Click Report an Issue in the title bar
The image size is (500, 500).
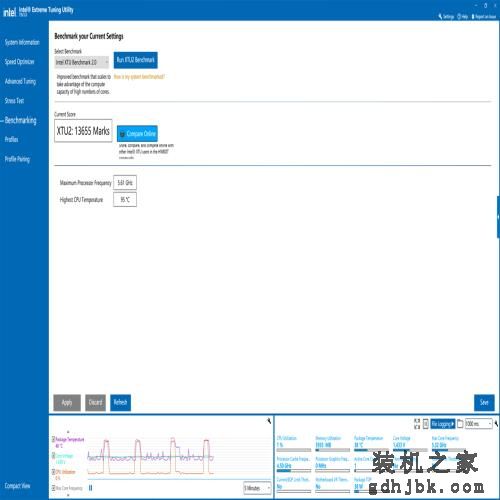[484, 16]
